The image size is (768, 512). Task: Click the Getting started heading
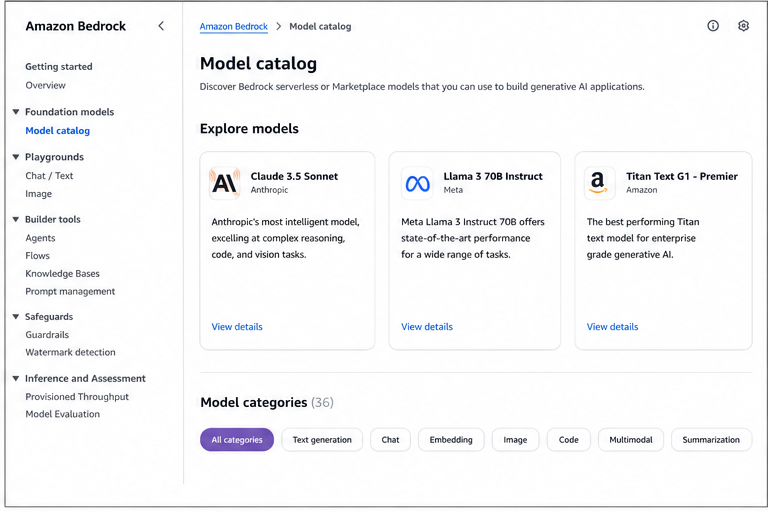(59, 67)
